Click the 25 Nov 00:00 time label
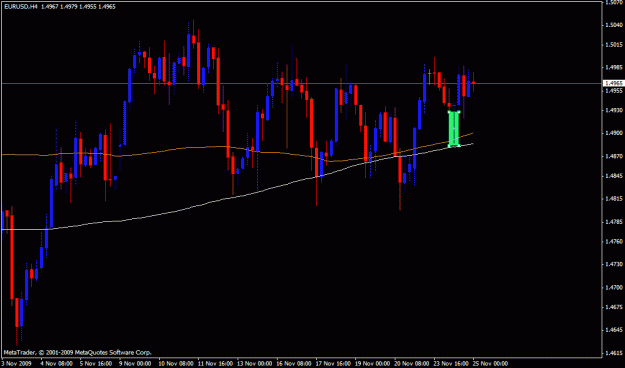The image size is (625, 368). (x=491, y=364)
